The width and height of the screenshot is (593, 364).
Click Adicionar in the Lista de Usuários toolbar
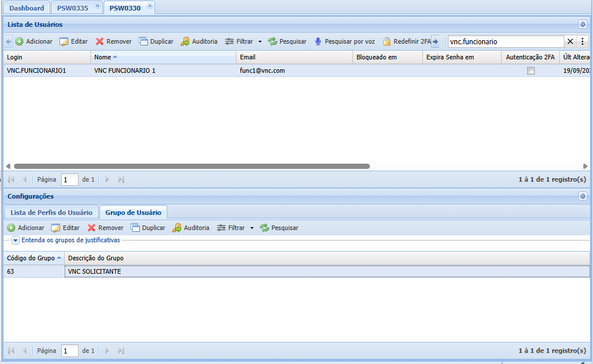pyautogui.click(x=34, y=41)
